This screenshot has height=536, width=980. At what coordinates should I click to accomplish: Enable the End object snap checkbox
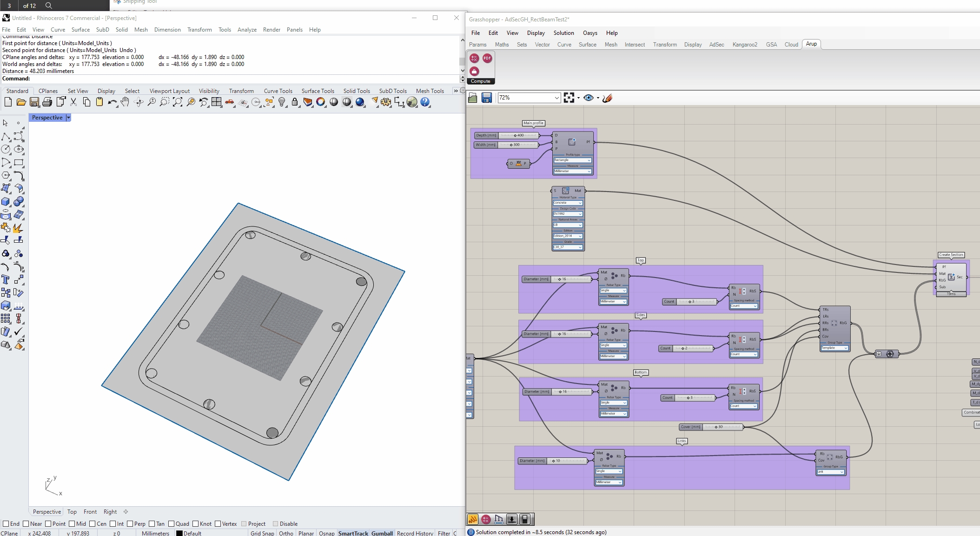click(x=6, y=524)
